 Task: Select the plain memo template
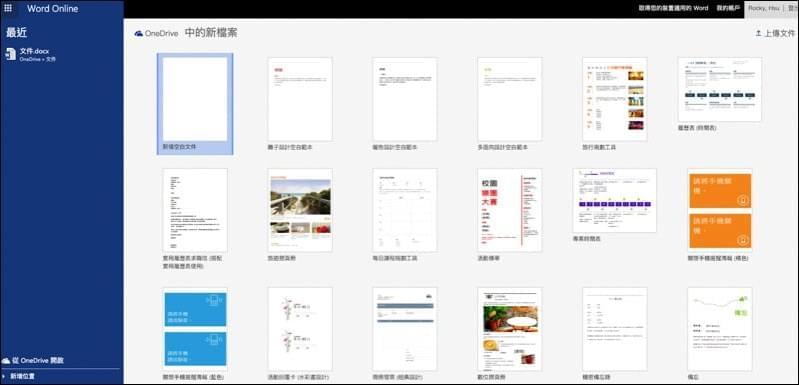point(615,329)
